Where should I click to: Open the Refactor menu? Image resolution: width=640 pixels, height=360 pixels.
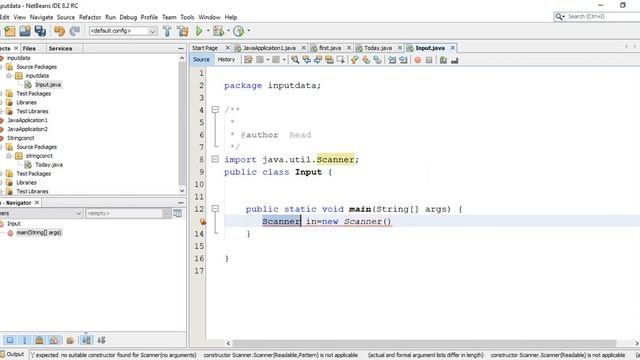[90, 17]
